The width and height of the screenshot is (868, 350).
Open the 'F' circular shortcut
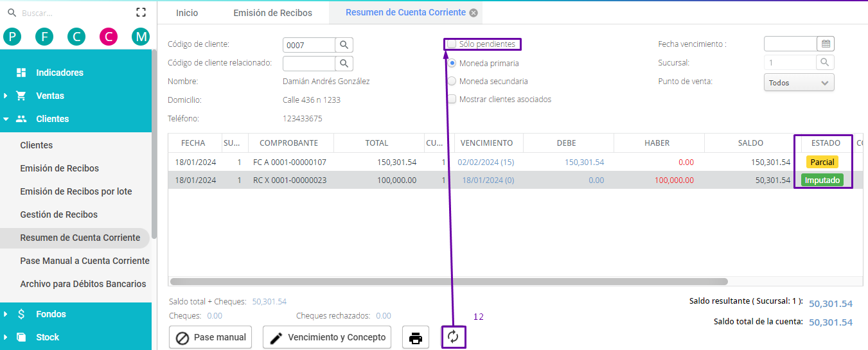click(44, 37)
